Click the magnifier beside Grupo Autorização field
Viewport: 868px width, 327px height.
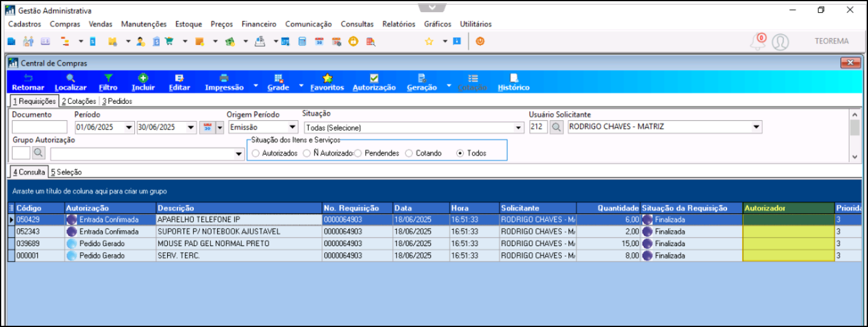[39, 153]
